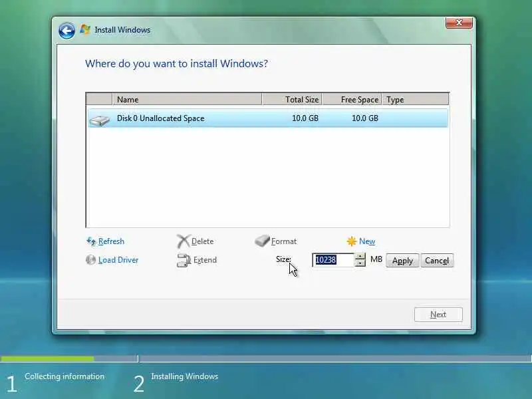This screenshot has width=532, height=399.
Task: Click the Delete X icon
Action: pyautogui.click(x=183, y=241)
